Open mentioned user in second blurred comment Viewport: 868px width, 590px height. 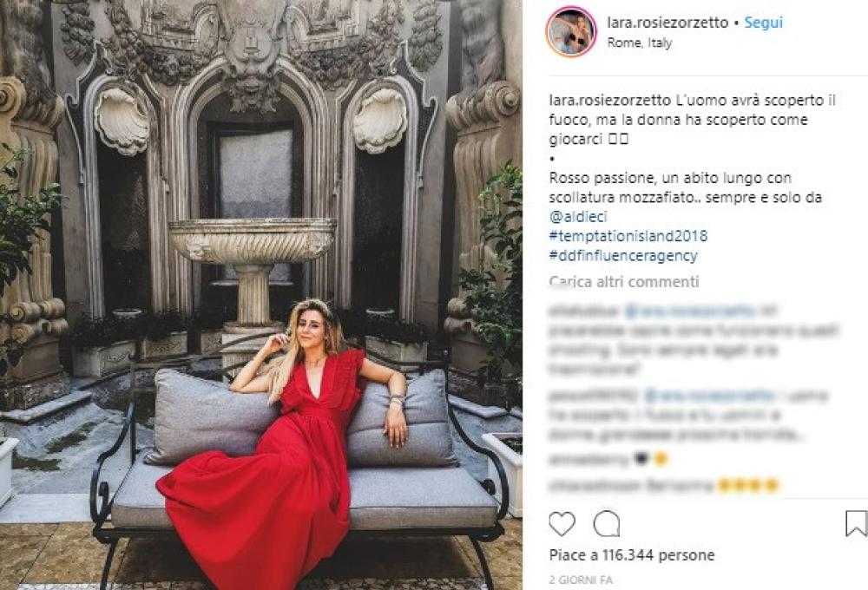(710, 396)
